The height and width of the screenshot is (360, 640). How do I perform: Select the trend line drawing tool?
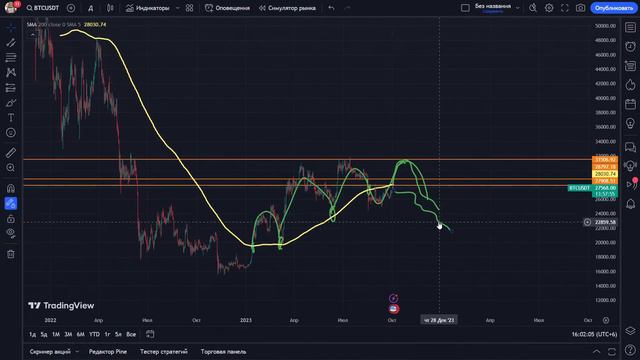tap(11, 42)
